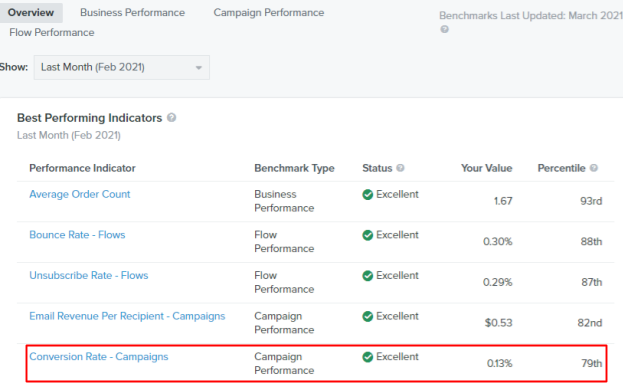Click the Benchmark Type column header
The width and height of the screenshot is (623, 386).
294,168
